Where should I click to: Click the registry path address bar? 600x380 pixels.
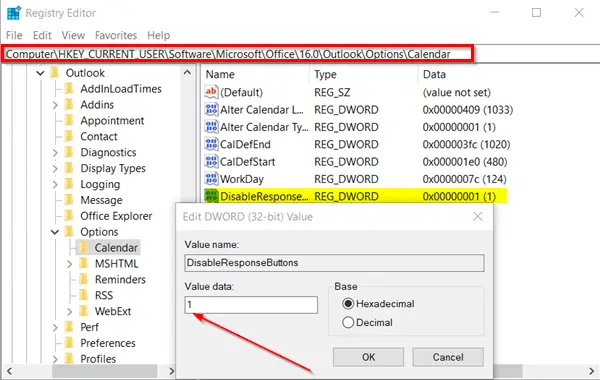pos(239,54)
